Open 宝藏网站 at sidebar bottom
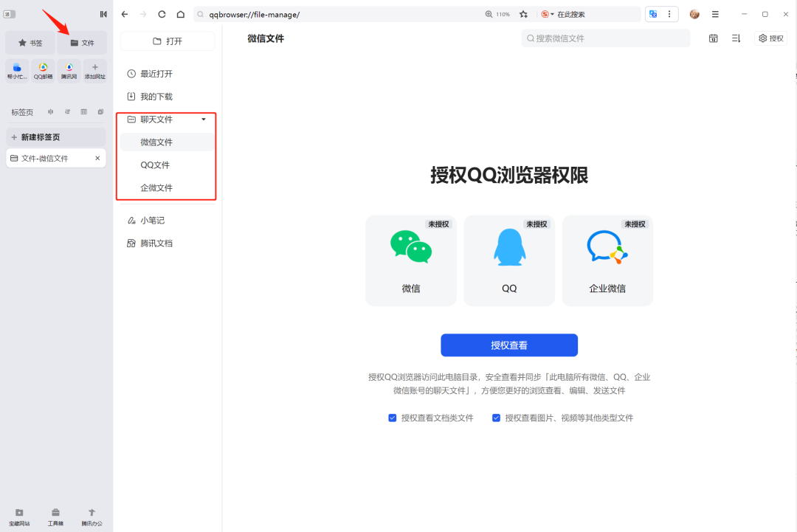Image resolution: width=797 pixels, height=532 pixels. click(19, 517)
